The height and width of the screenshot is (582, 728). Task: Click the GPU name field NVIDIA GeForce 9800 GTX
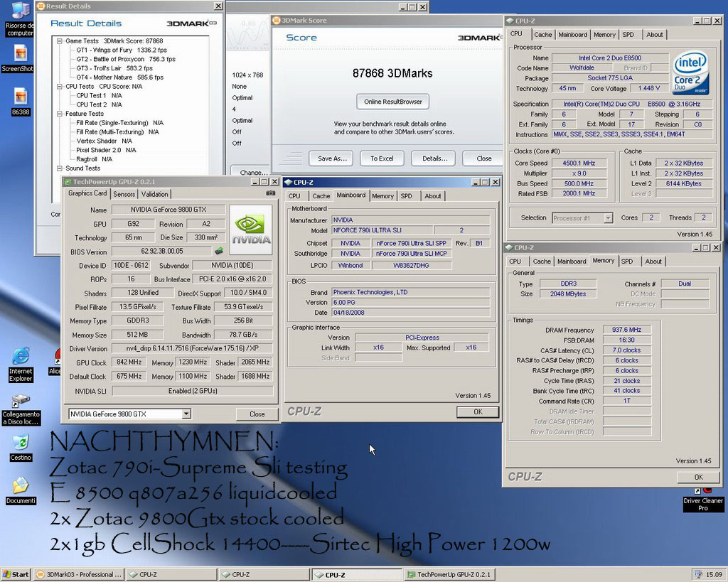(x=168, y=210)
